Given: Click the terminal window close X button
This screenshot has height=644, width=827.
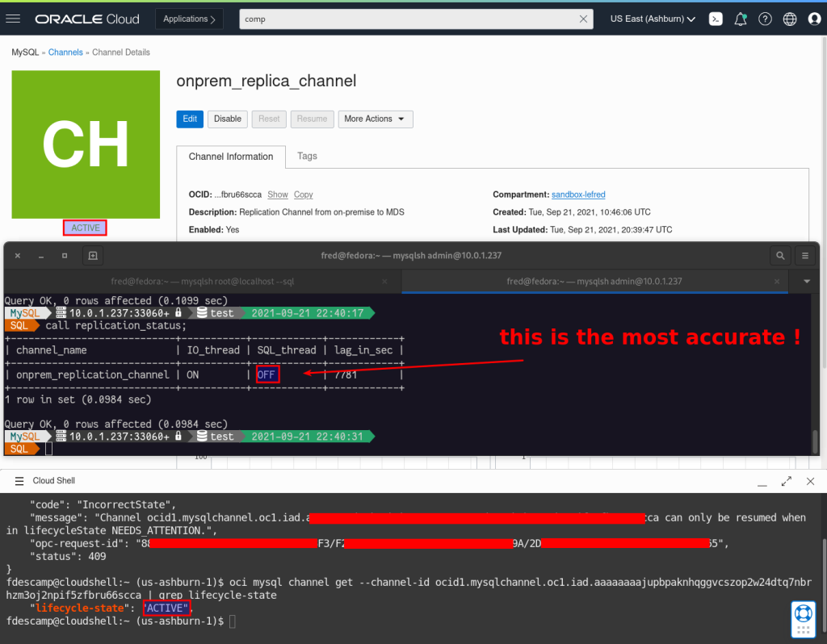Looking at the screenshot, I should (x=18, y=256).
